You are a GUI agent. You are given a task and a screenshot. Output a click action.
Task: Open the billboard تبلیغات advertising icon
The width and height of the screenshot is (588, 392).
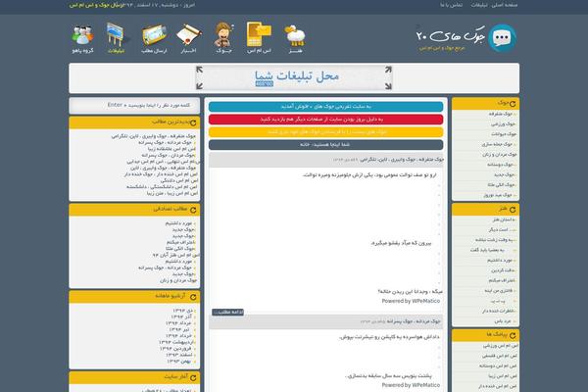(x=117, y=37)
